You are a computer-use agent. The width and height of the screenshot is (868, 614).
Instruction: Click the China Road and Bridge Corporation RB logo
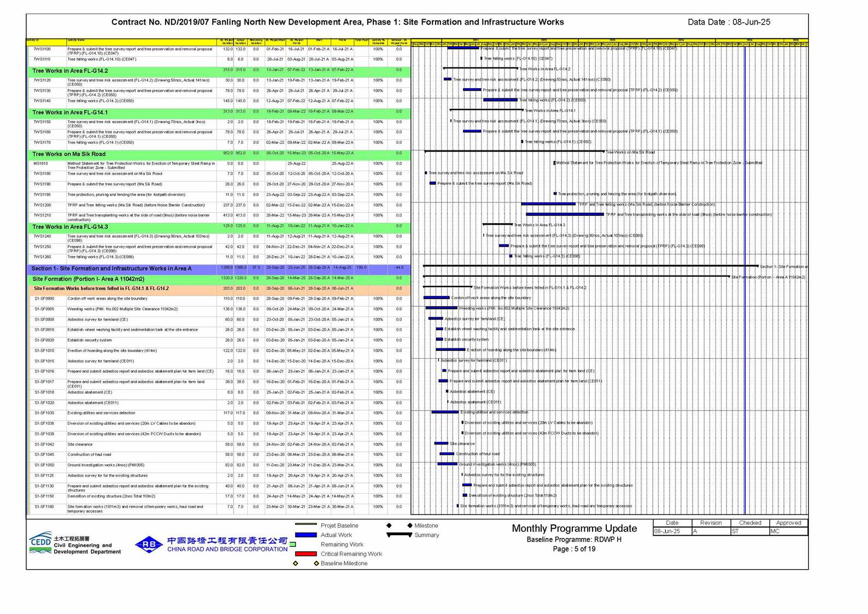tap(149, 545)
